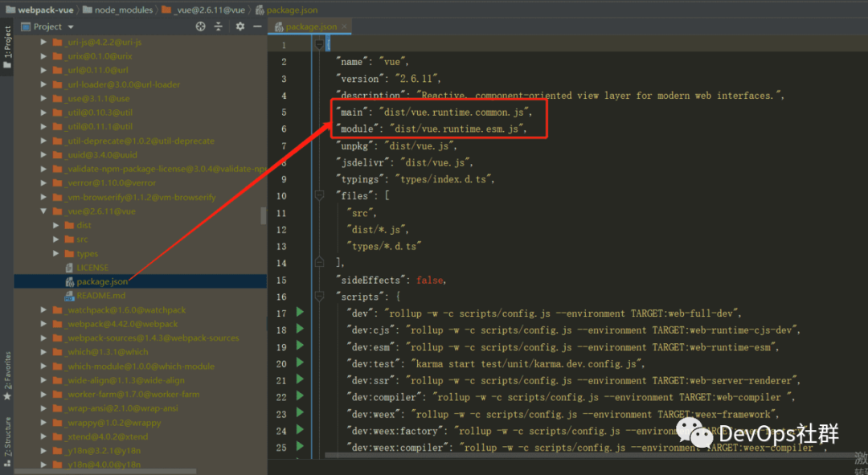Click the "version" value 2.6.11
868x475 pixels.
(x=416, y=79)
